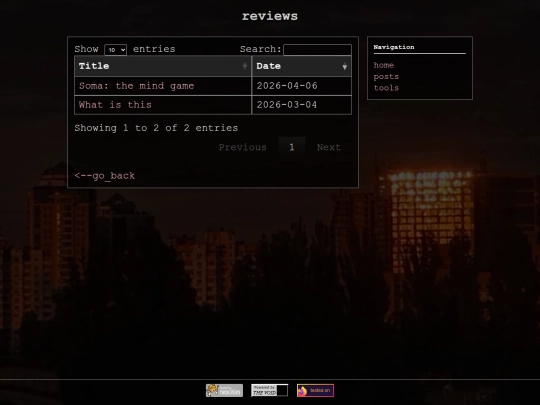The height and width of the screenshot is (405, 540).
Task: Go to the Previous page of results
Action: [x=243, y=147]
